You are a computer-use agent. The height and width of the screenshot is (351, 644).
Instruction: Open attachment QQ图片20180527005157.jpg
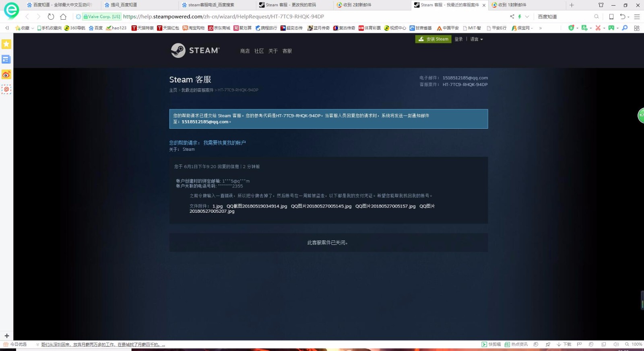coord(385,206)
